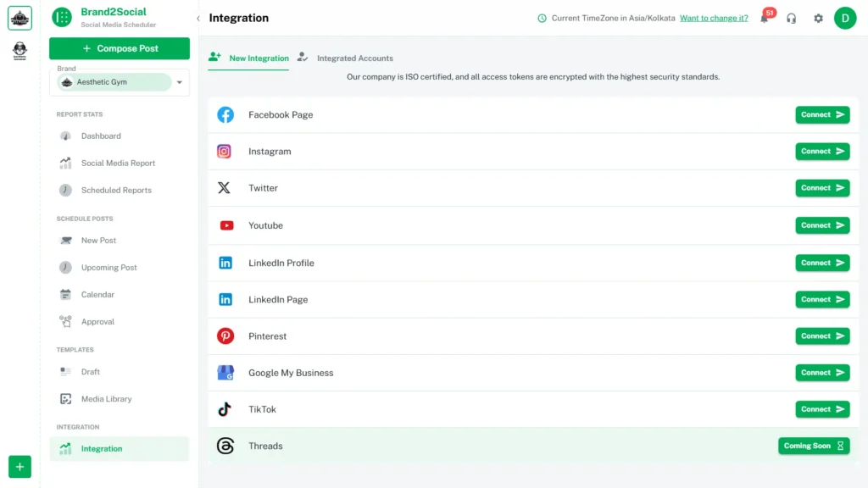Viewport: 868px width, 488px height.
Task: Connect Youtube
Action: 822,225
